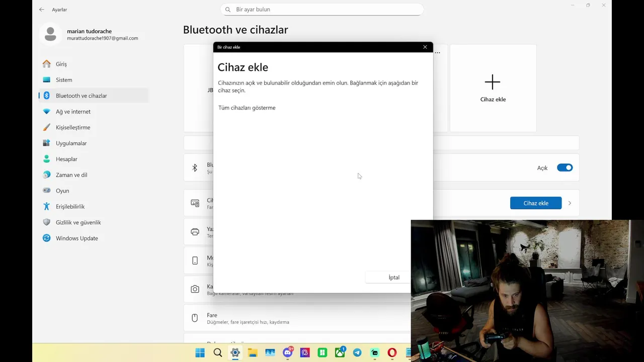Go back using the Ayarlar back arrow
644x362 pixels.
[x=42, y=10]
